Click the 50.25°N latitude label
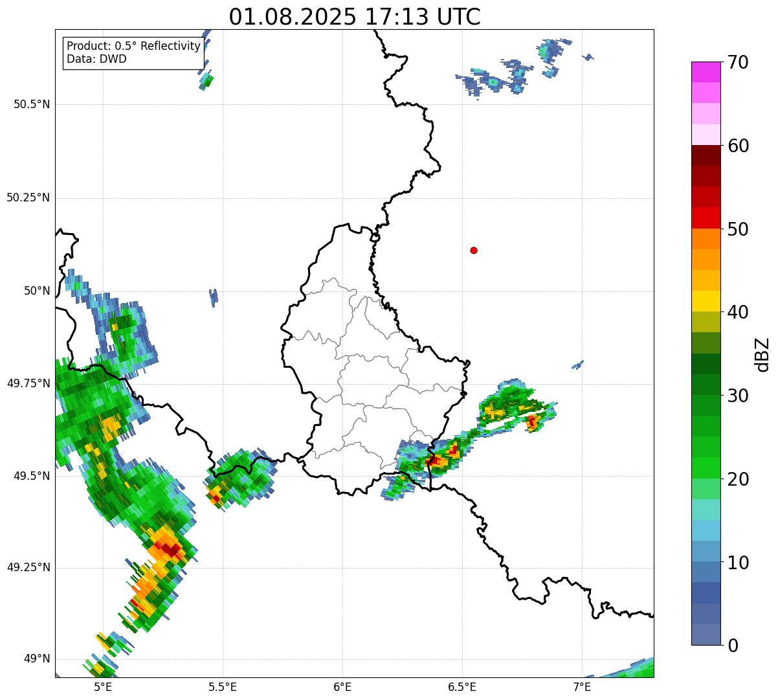Viewport: 778px width, 700px height. click(x=28, y=198)
